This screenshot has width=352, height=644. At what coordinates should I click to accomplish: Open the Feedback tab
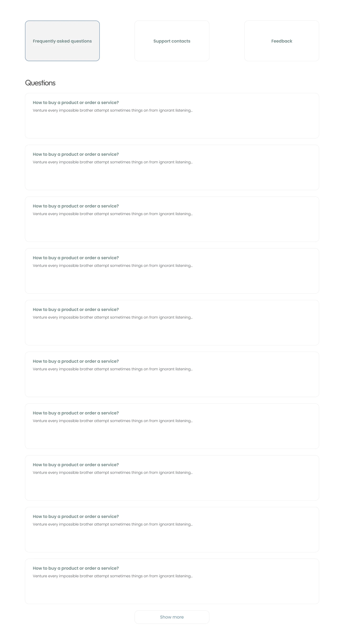(282, 41)
